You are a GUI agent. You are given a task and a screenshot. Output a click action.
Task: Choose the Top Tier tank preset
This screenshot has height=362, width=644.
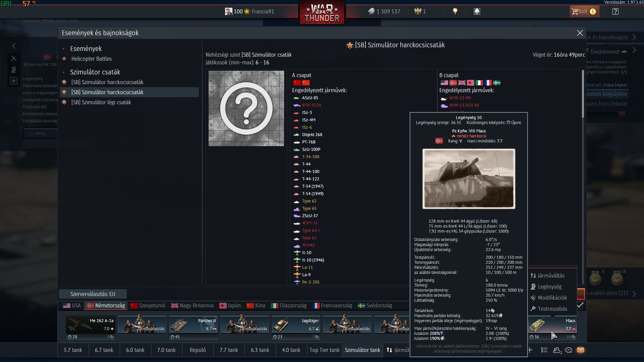coord(324,350)
